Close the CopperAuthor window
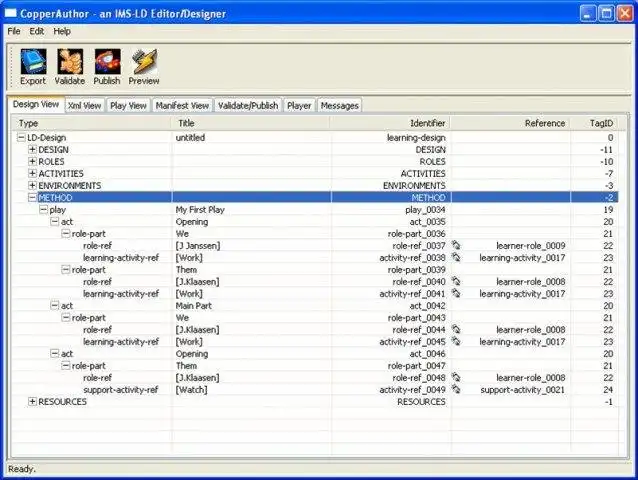Image resolution: width=638 pixels, height=480 pixels. tap(625, 13)
